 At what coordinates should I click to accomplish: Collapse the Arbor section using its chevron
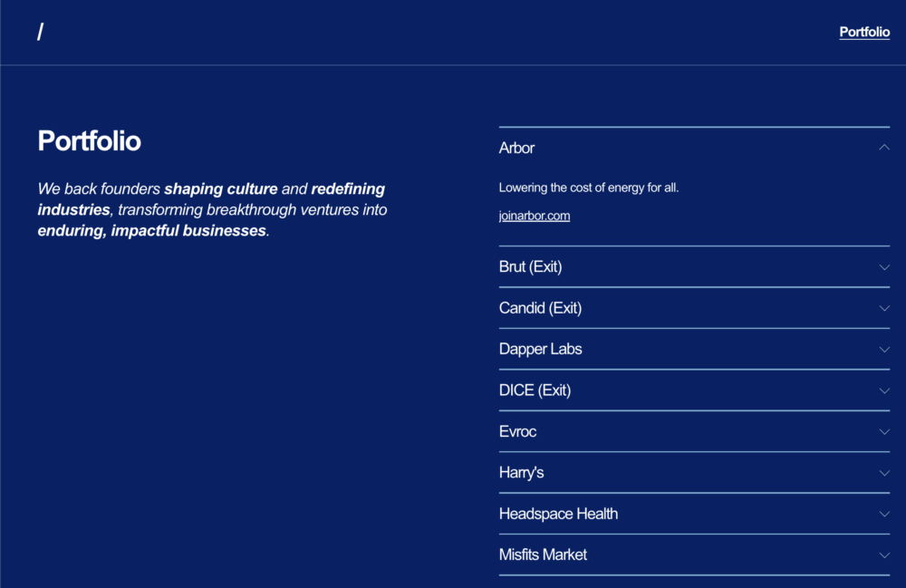pos(884,148)
